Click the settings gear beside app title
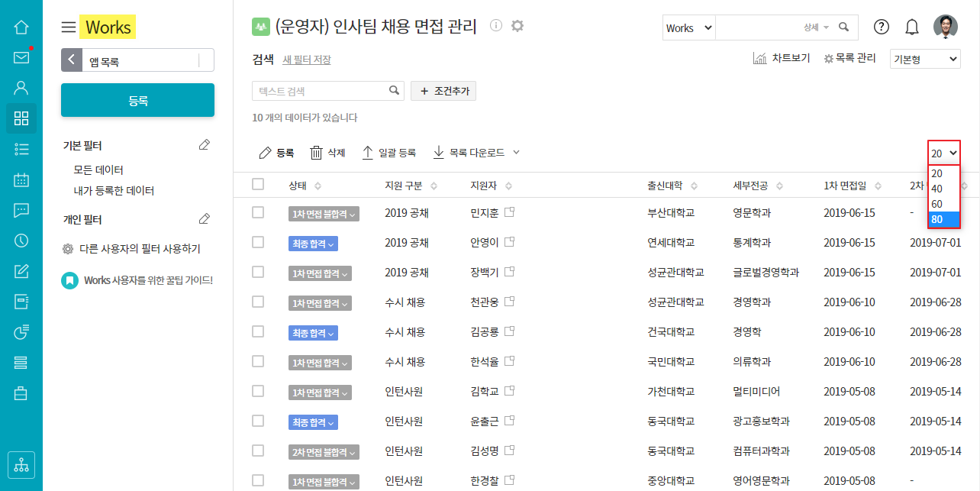The height and width of the screenshot is (491, 980). pos(517,26)
